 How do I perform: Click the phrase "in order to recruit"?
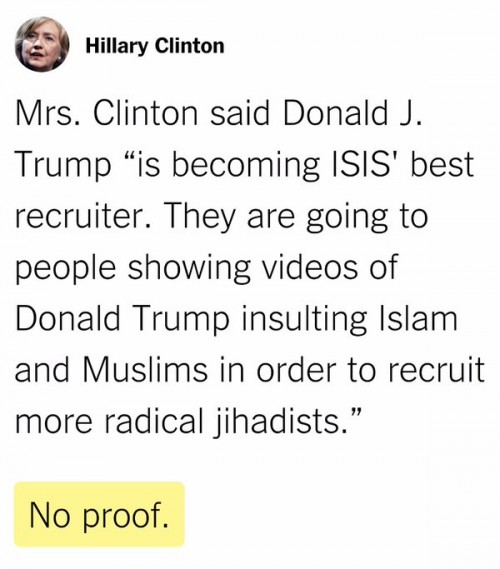point(352,369)
